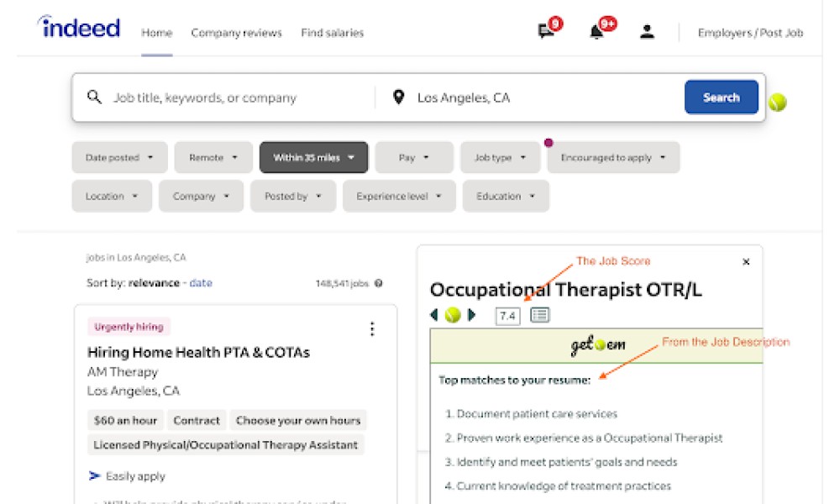Click the Contract tag

click(197, 421)
